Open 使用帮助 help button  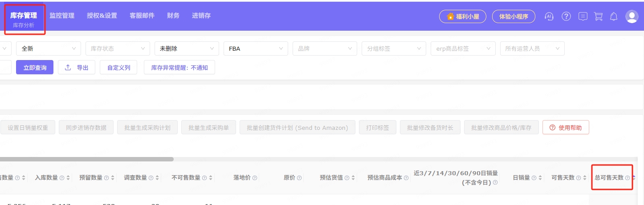(565, 128)
